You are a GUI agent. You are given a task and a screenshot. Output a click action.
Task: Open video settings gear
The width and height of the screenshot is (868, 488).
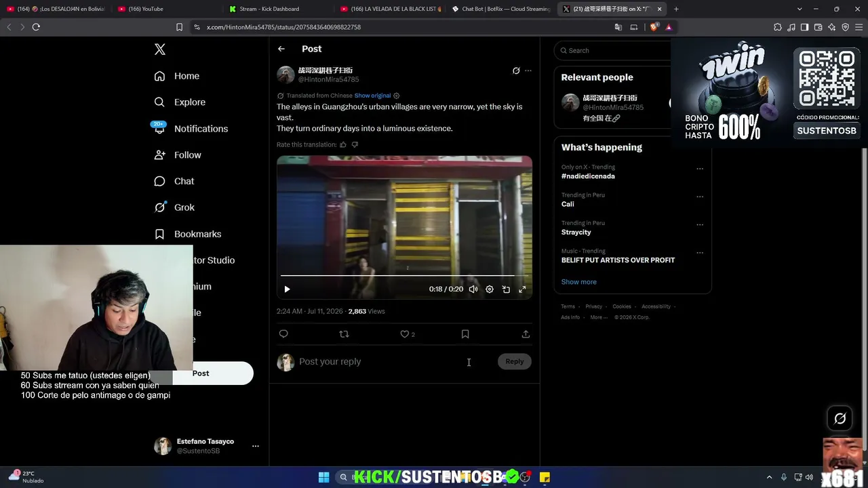click(x=490, y=289)
